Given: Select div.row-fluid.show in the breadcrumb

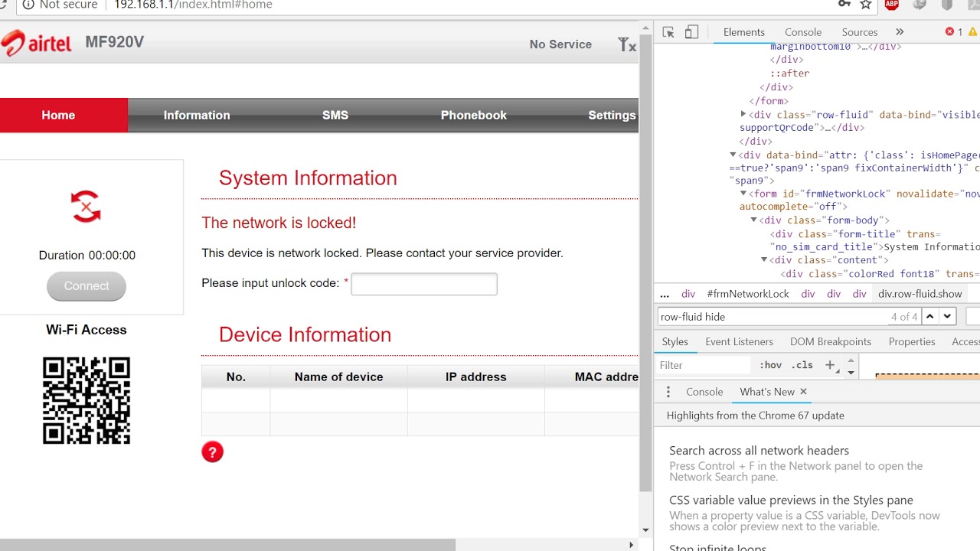Looking at the screenshot, I should 920,294.
